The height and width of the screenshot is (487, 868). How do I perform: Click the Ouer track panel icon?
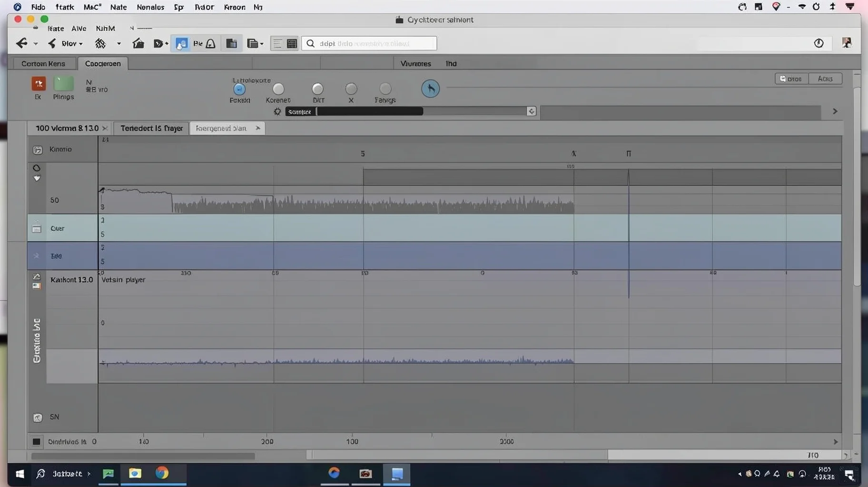[x=37, y=228]
